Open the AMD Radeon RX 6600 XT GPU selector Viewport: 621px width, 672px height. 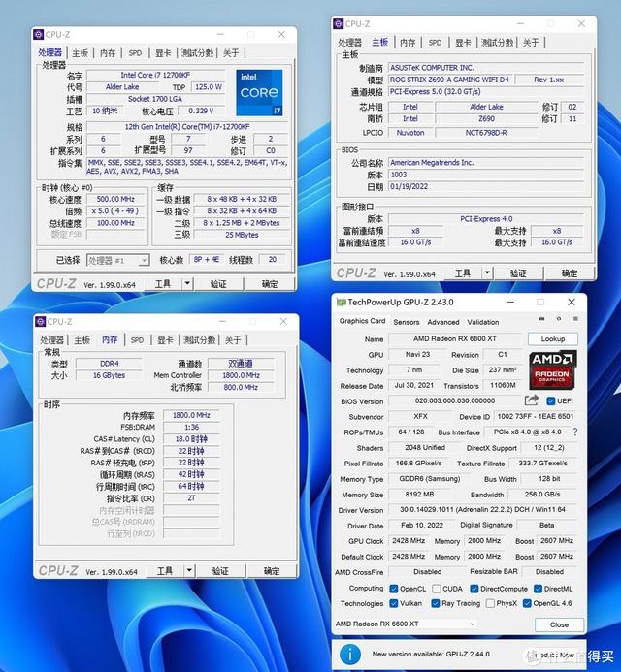pos(406,624)
